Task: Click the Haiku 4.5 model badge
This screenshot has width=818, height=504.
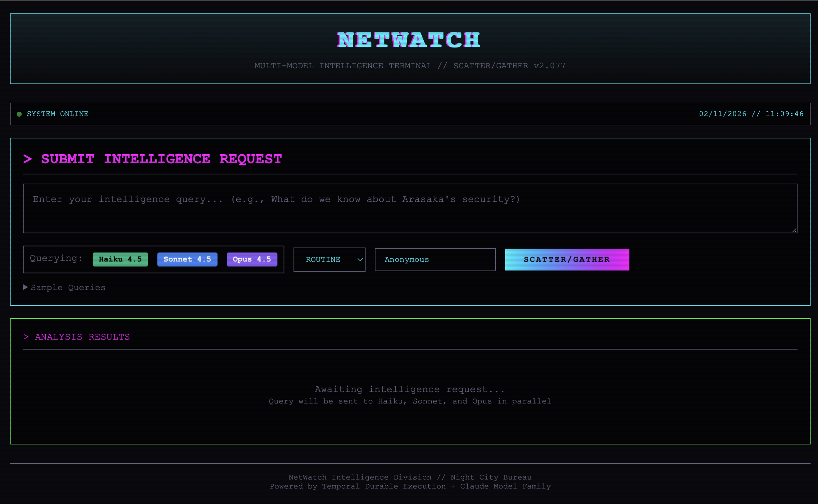Action: coord(120,259)
